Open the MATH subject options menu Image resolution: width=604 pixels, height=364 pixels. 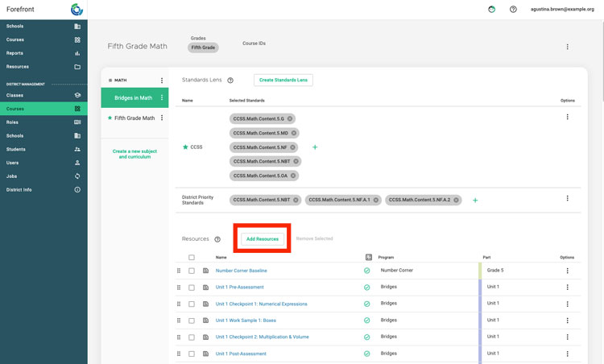point(162,80)
